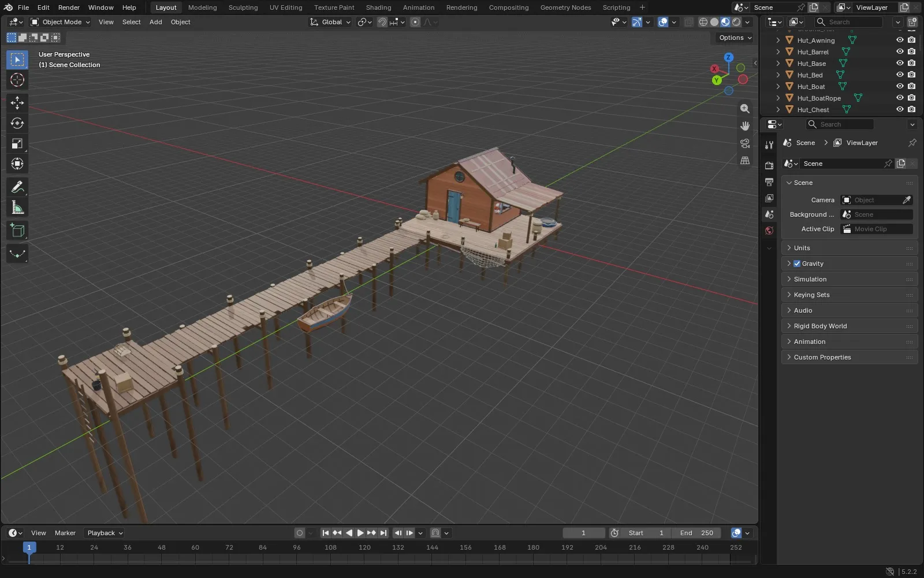Viewport: 924px width, 578px height.
Task: Play the animation forward
Action: pos(360,533)
